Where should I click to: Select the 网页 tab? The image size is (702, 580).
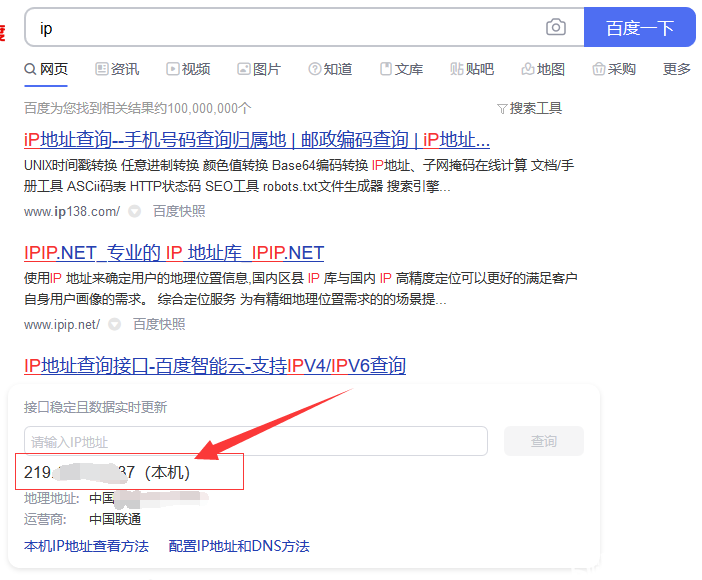pyautogui.click(x=46, y=69)
